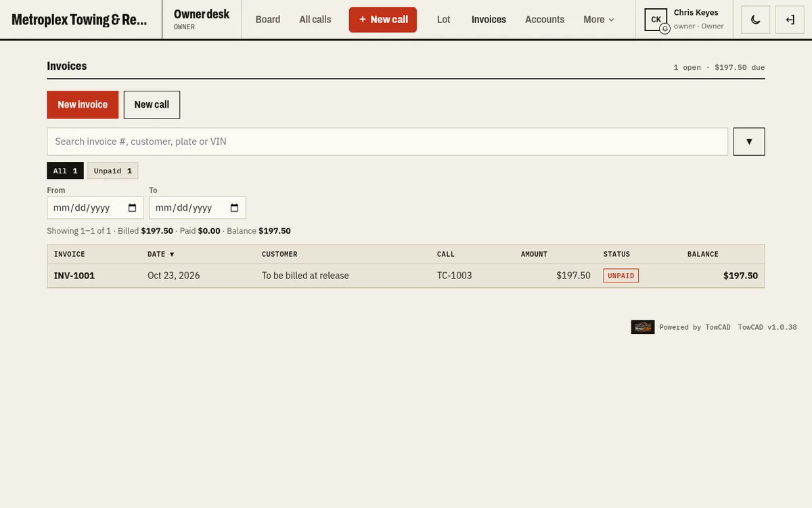Sort by the Date column

[161, 254]
